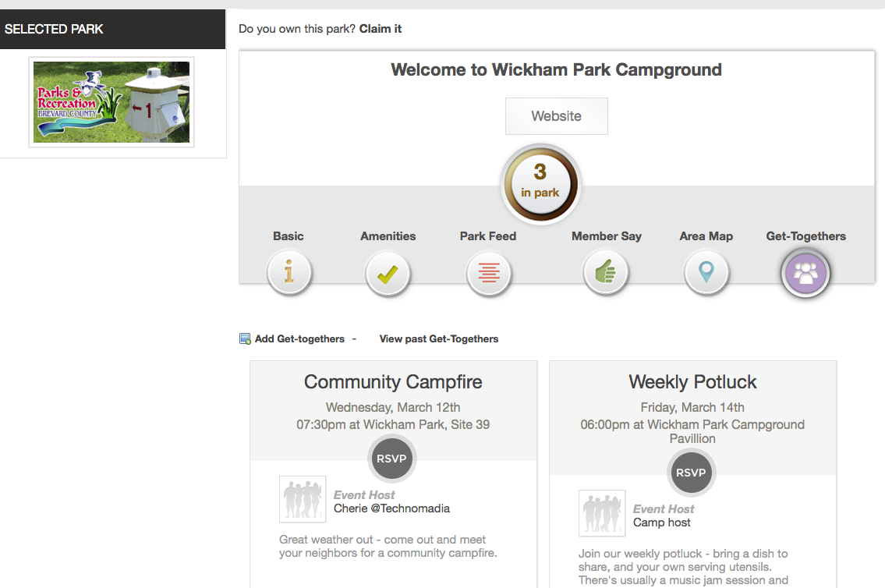
Task: Select the Cherie @Technomadia host name
Action: 391,508
